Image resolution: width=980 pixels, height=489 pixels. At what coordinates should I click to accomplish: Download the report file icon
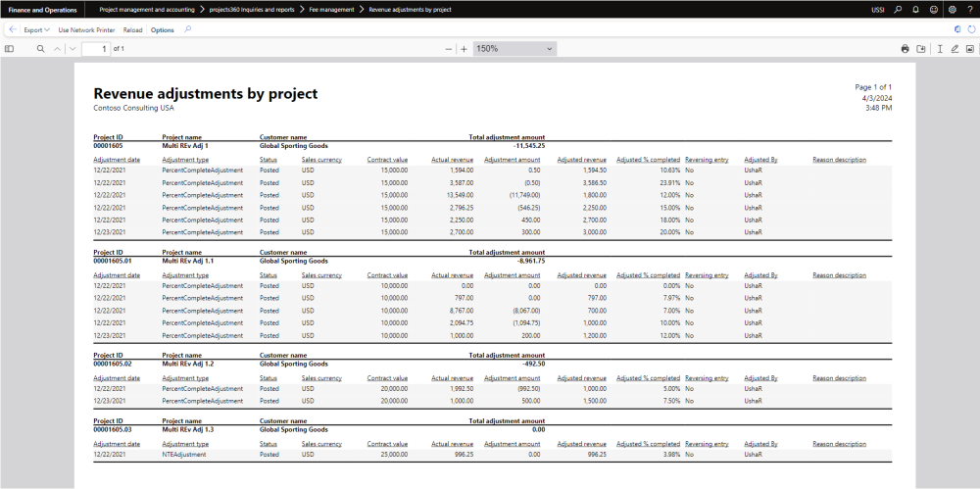point(920,49)
